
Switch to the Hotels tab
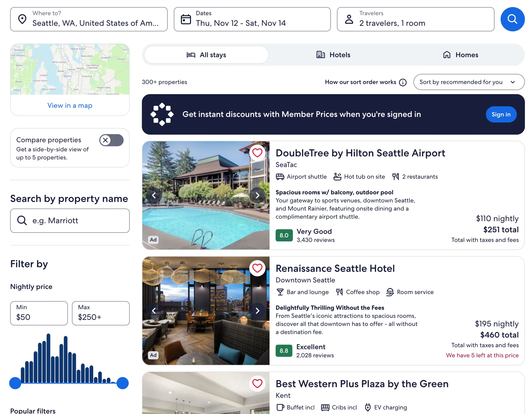(x=333, y=55)
